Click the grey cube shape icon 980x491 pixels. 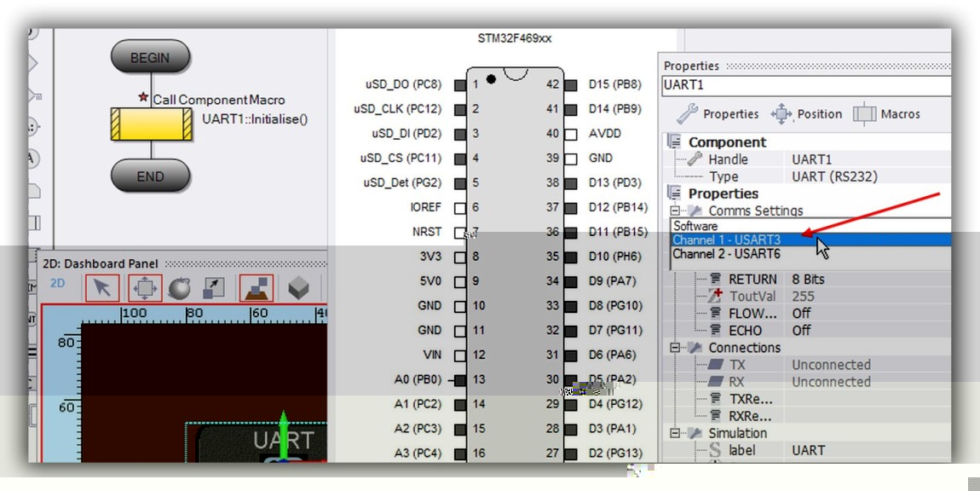pyautogui.click(x=298, y=288)
